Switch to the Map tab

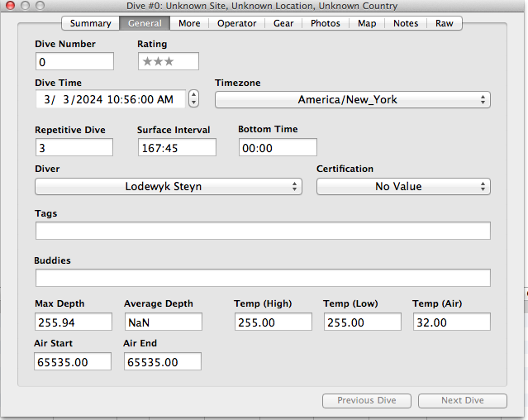click(367, 23)
